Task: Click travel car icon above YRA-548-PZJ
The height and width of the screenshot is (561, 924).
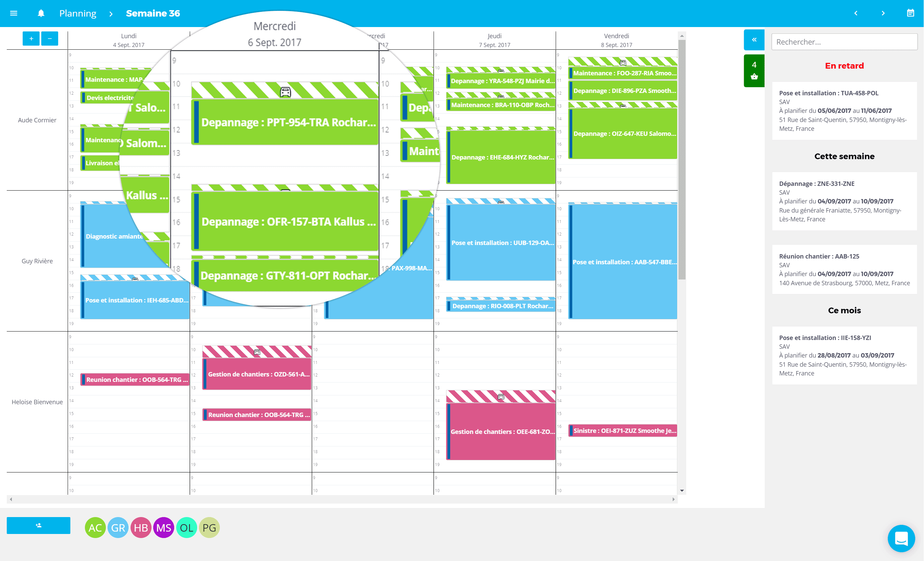Action: tap(501, 70)
